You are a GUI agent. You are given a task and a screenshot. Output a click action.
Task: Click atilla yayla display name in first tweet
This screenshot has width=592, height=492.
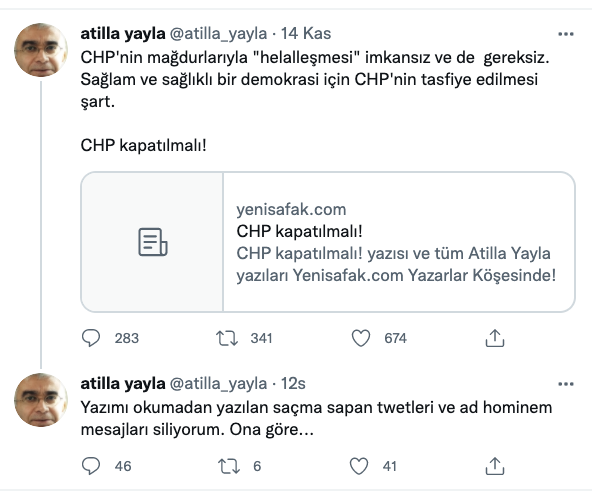123,34
